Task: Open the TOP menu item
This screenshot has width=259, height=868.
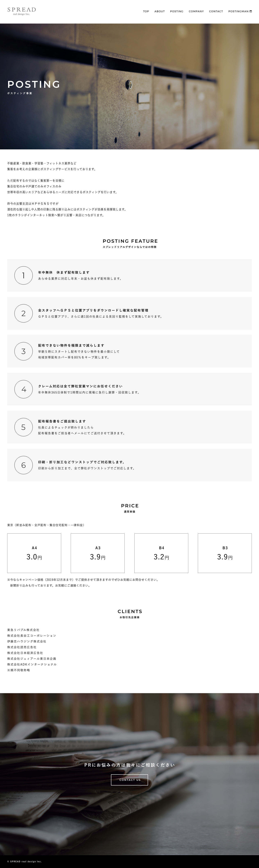Action: point(146,12)
